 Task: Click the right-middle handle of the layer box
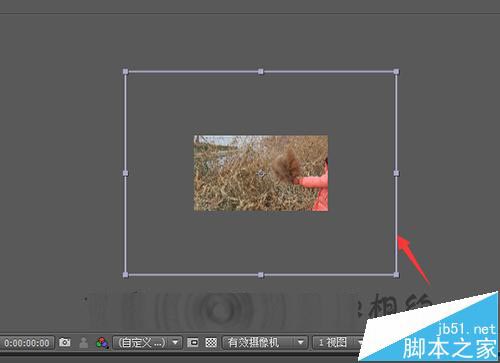click(x=396, y=173)
